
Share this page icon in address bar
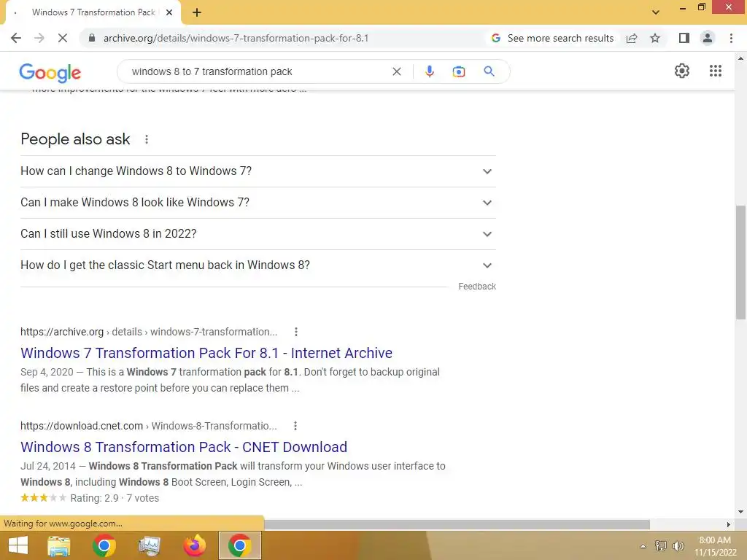pyautogui.click(x=632, y=38)
